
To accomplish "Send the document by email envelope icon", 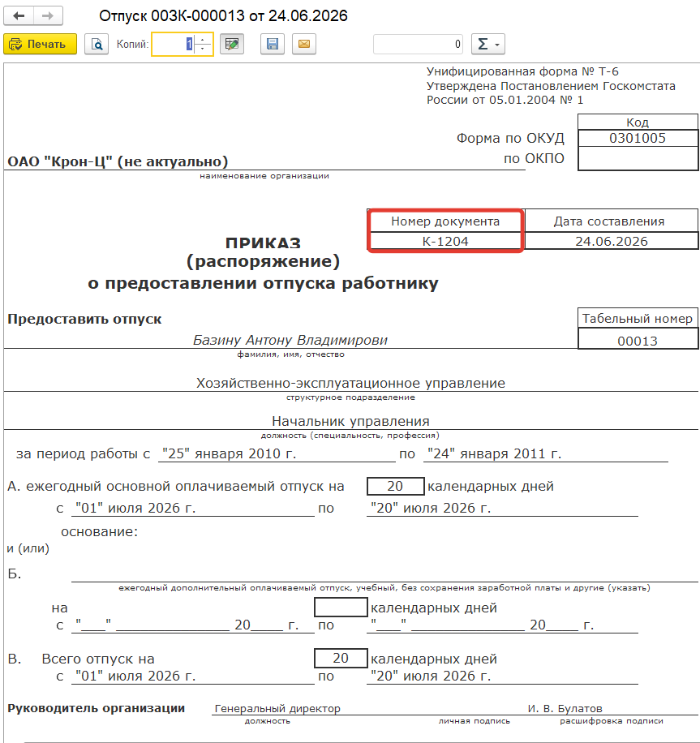I will tap(304, 44).
